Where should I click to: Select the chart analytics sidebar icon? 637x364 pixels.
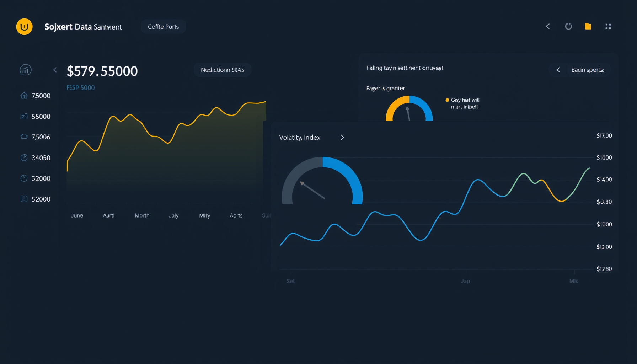coord(26,70)
